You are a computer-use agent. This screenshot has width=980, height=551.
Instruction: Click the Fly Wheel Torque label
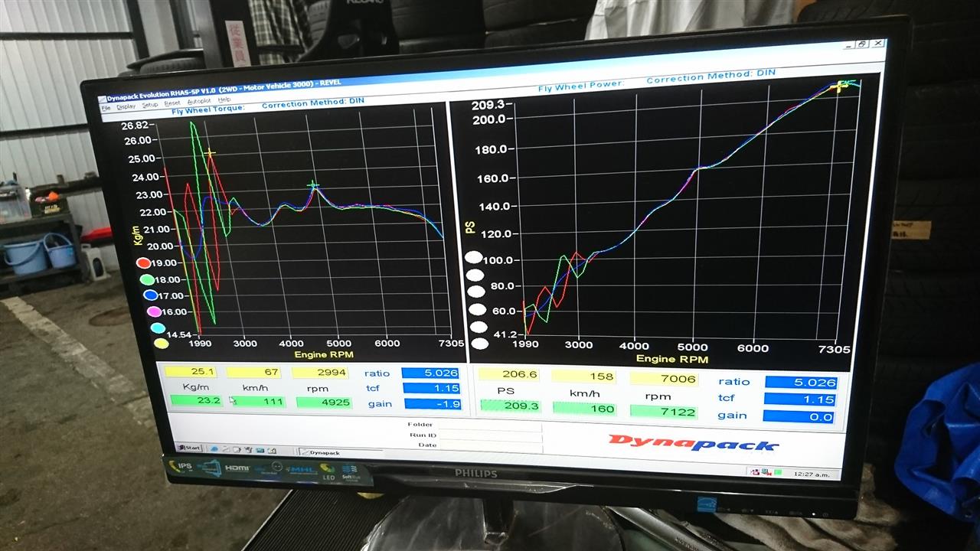click(x=208, y=110)
